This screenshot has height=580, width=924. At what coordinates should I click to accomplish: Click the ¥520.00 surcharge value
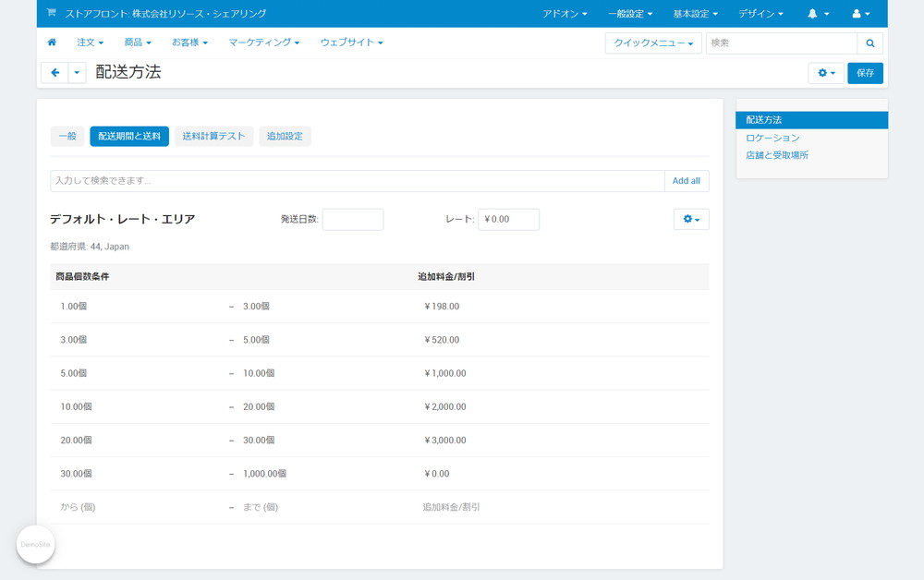[x=442, y=340]
